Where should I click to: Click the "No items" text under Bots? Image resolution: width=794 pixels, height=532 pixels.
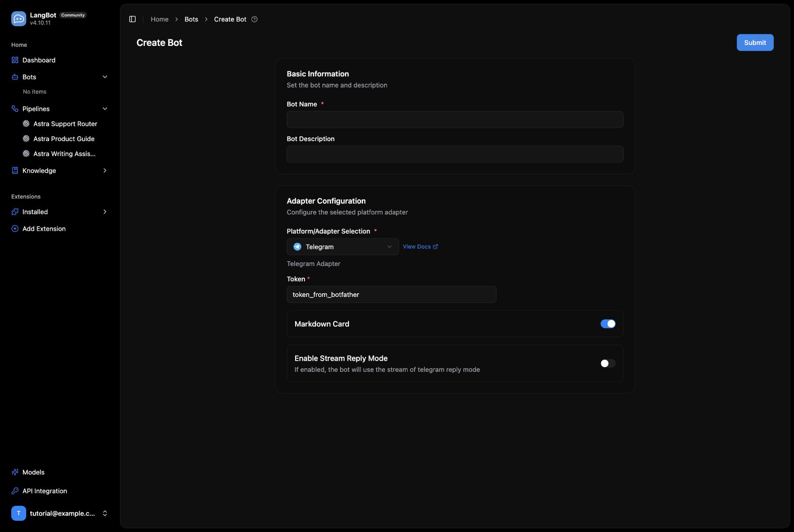35,92
